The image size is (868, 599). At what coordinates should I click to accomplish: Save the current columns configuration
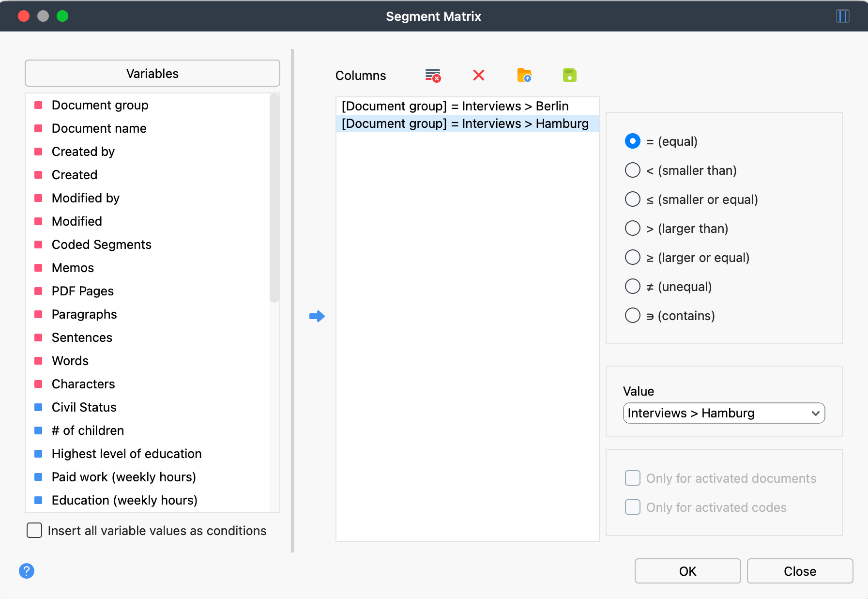[569, 76]
